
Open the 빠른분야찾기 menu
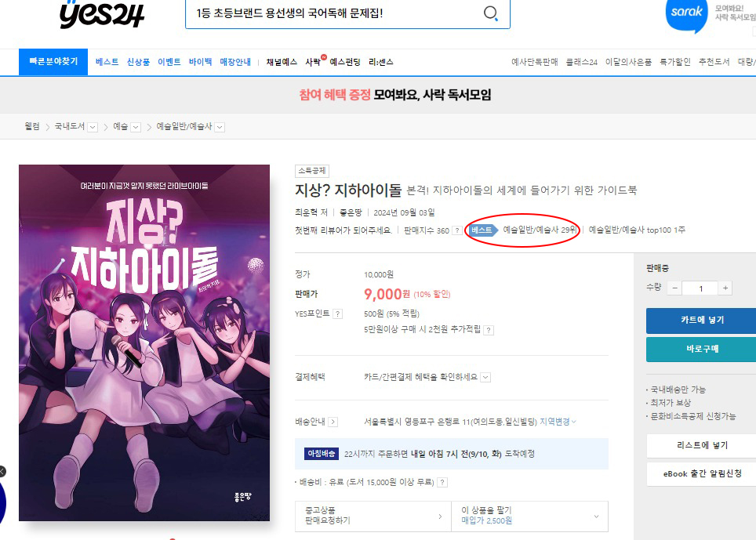tap(53, 62)
